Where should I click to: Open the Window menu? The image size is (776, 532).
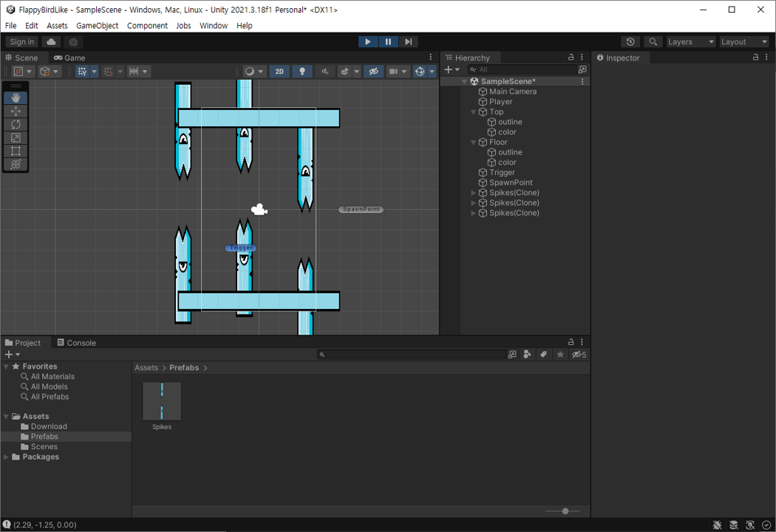click(x=214, y=25)
